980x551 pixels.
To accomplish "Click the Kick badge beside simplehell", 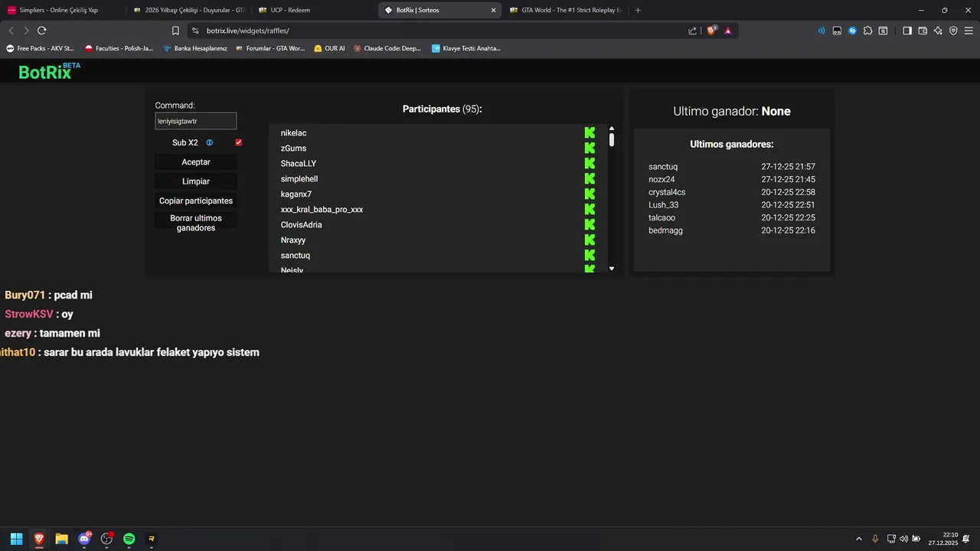I will click(x=590, y=179).
